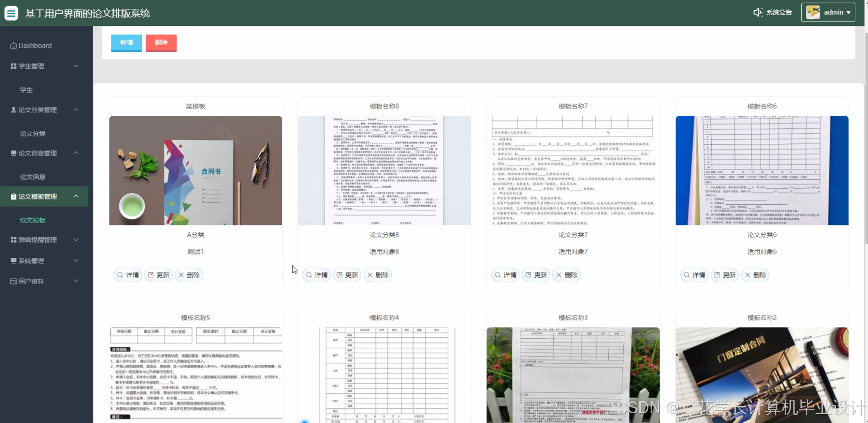Click the red 删除 button at top
The height and width of the screenshot is (423, 868).
pos(161,42)
